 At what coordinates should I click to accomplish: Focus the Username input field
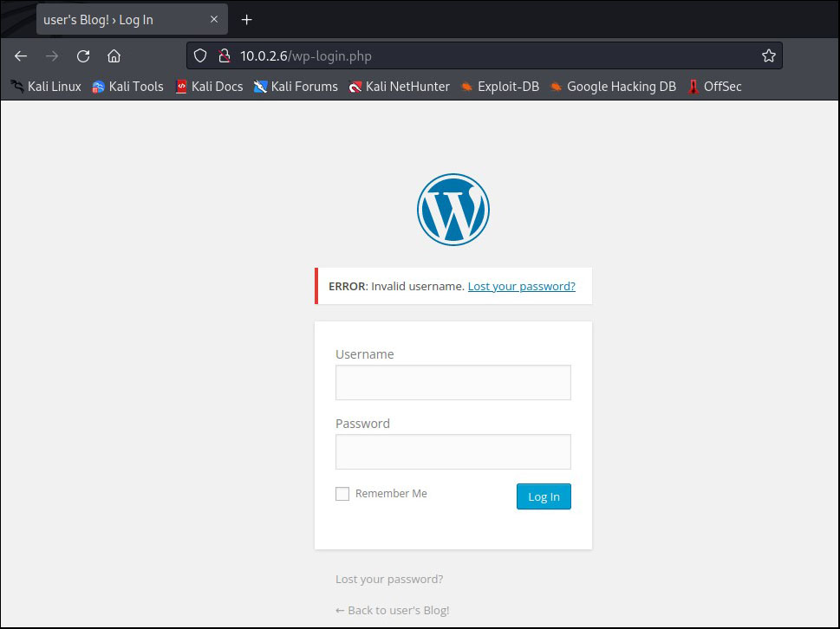click(453, 382)
